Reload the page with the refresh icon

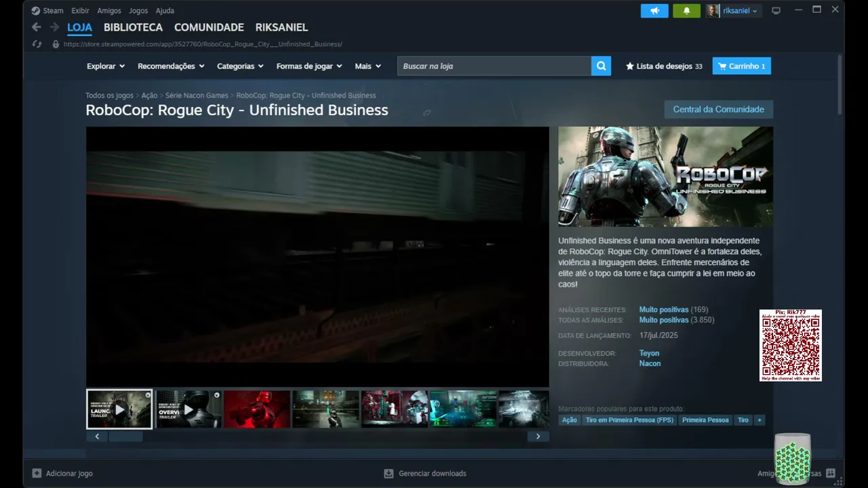click(37, 44)
